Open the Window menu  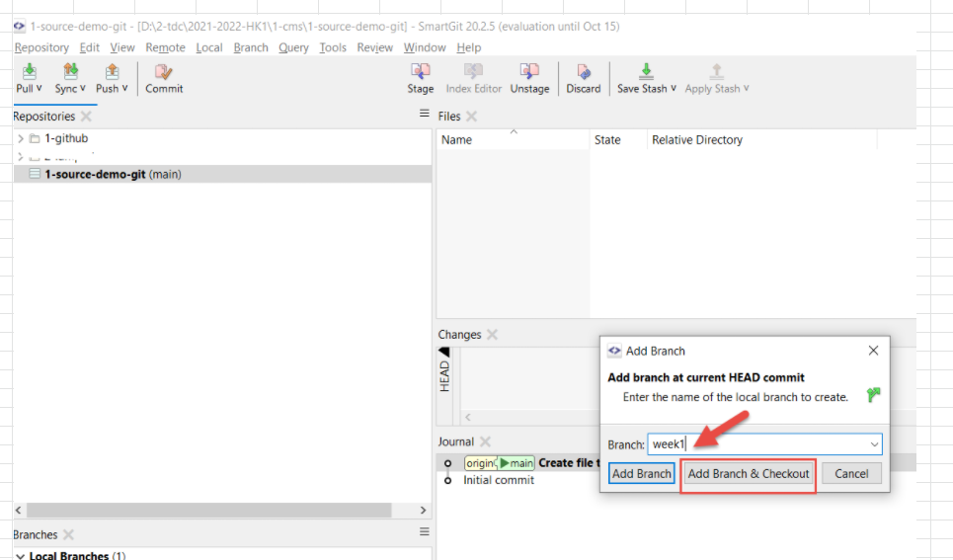(425, 47)
